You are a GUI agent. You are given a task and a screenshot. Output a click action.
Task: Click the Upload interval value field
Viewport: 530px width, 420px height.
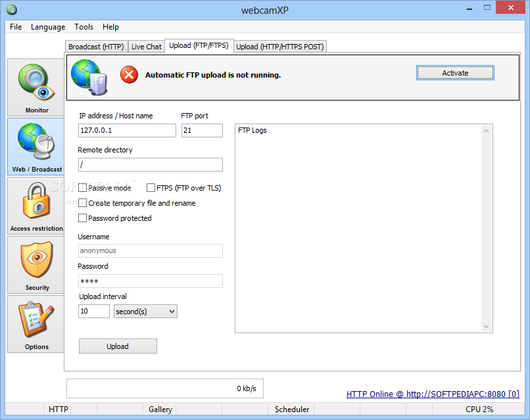pos(94,311)
